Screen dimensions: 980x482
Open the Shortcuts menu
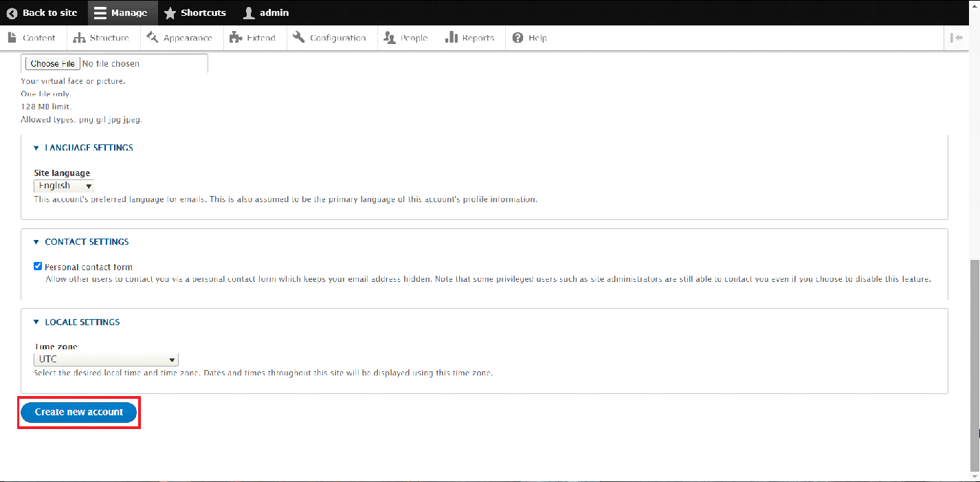point(194,12)
